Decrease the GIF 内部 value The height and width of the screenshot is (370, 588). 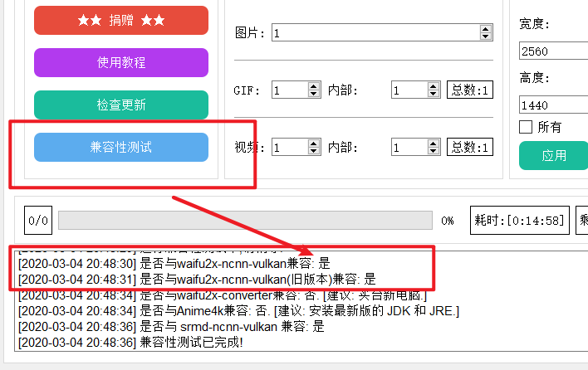pyautogui.click(x=434, y=93)
